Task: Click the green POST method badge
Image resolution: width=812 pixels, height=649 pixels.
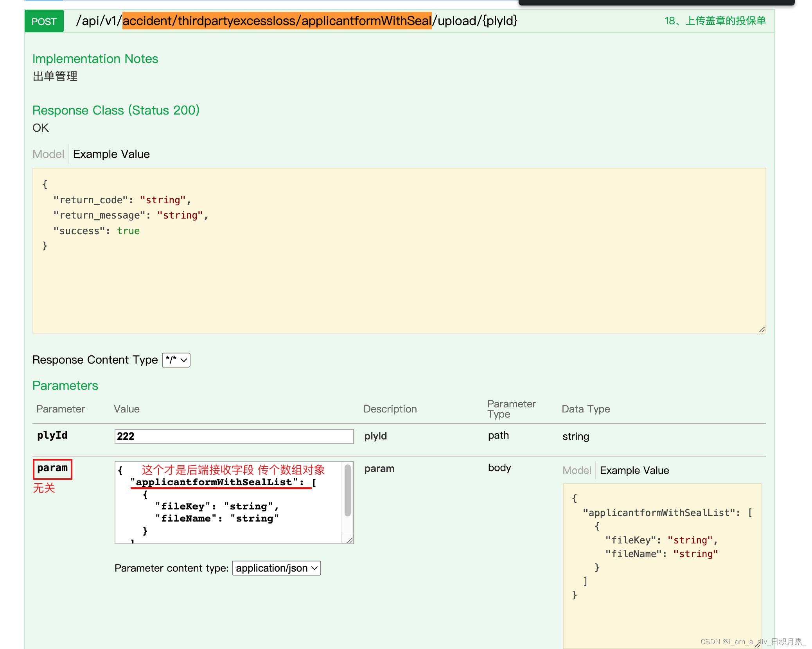Action: (x=44, y=21)
